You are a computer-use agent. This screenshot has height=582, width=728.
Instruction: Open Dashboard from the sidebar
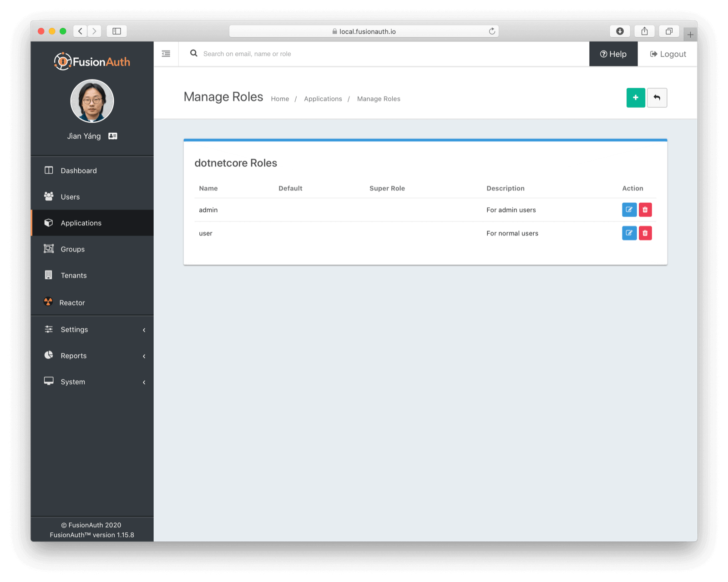[x=92, y=171]
